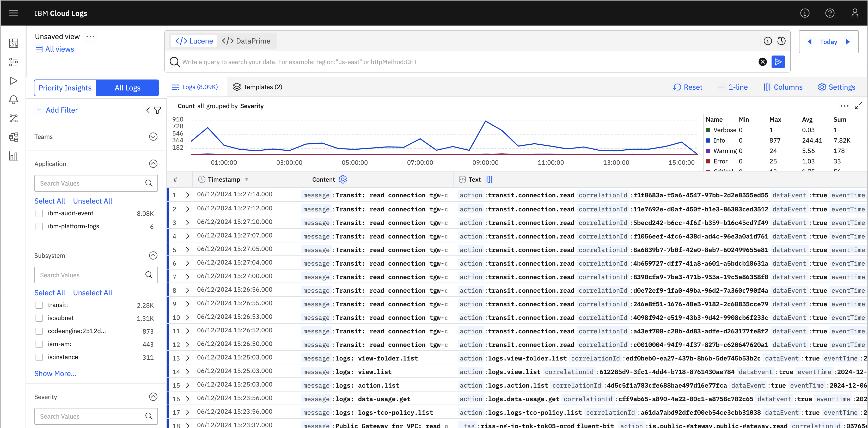
Task: Tick the iam-am: subsystem checkbox
Action: 39,344
